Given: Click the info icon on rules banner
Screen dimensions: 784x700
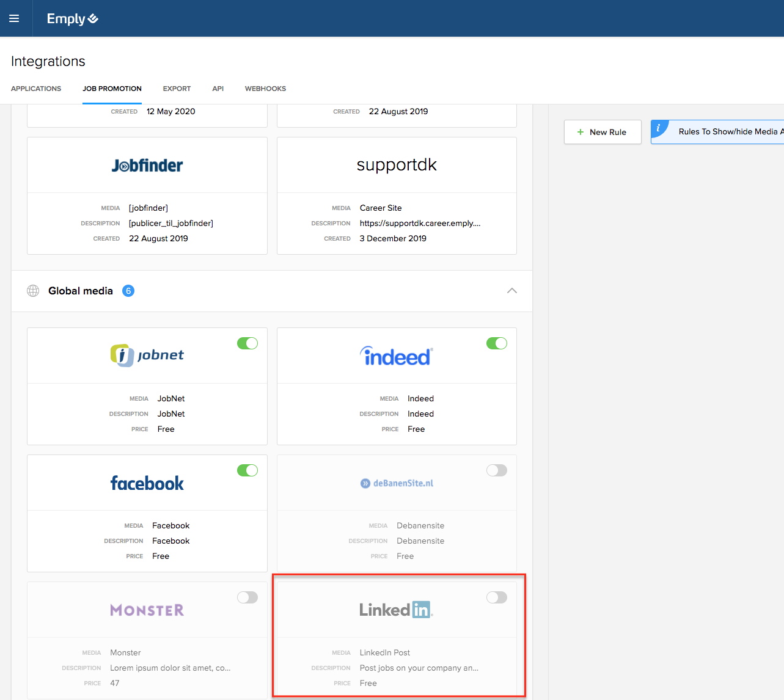Looking at the screenshot, I should tap(659, 128).
